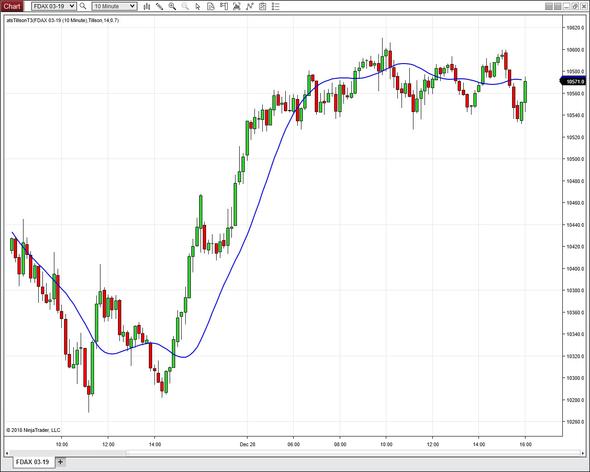The image size is (590, 472).
Task: Open the indicators icon in toolbar
Action: pyautogui.click(x=237, y=6)
